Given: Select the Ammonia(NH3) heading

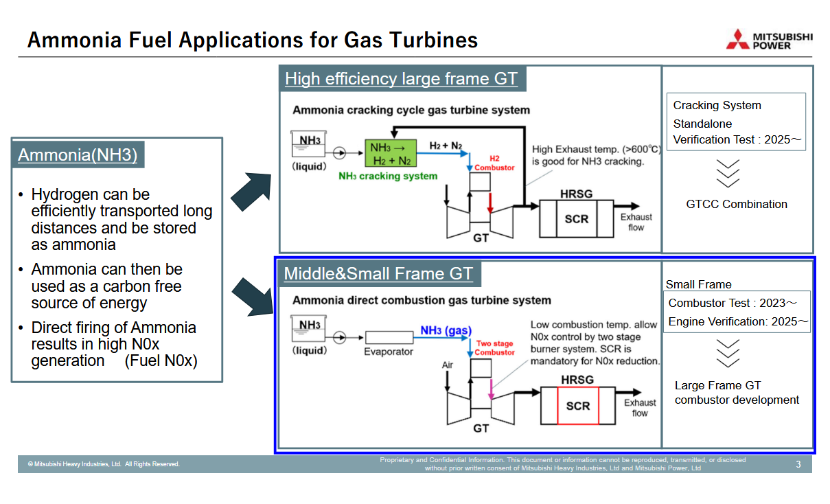Looking at the screenshot, I should click(x=78, y=155).
